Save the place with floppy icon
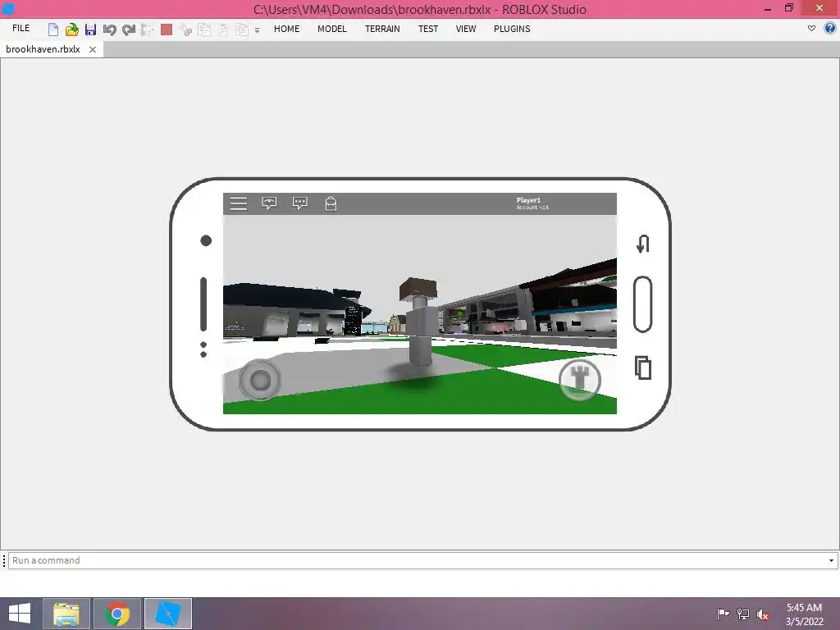 point(90,30)
